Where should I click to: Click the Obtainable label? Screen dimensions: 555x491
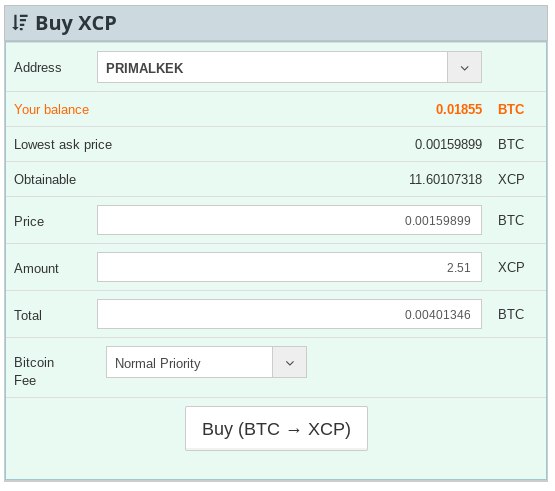tap(45, 179)
